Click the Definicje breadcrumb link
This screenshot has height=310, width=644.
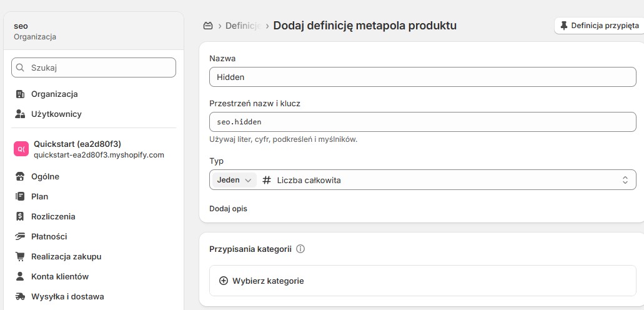[244, 26]
